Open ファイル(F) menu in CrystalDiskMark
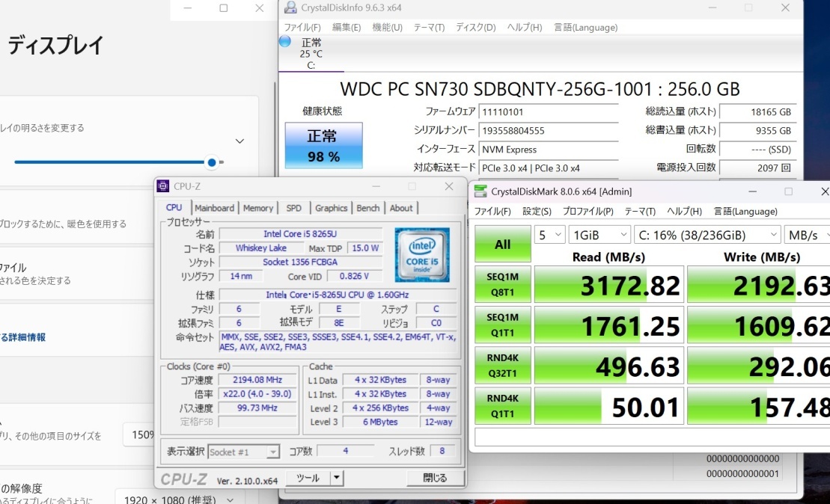 click(x=492, y=212)
